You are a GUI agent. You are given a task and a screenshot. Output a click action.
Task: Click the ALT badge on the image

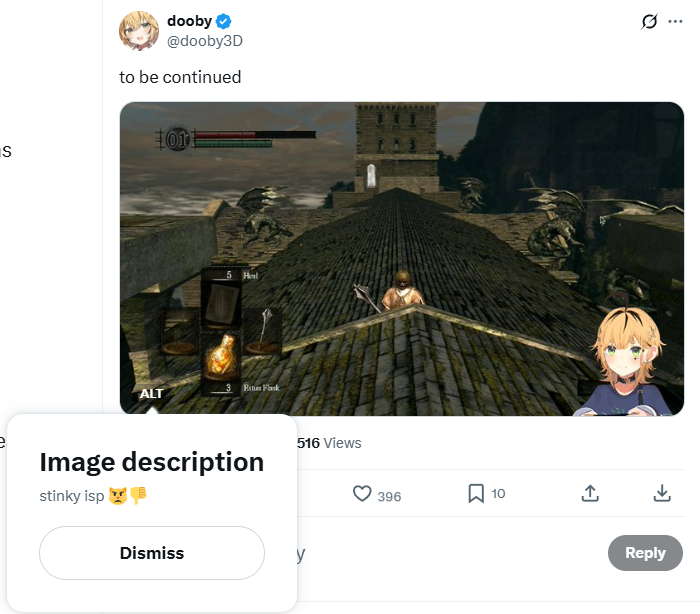tap(151, 393)
